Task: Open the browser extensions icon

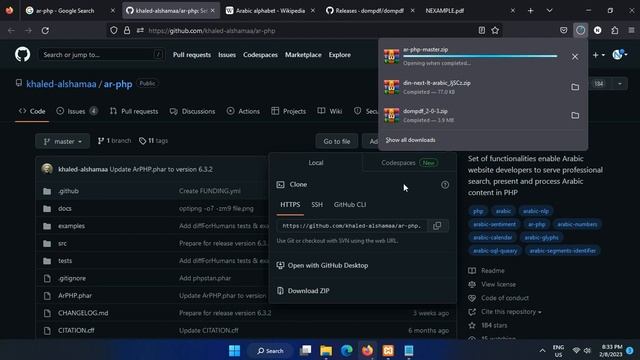Action: tap(615, 30)
